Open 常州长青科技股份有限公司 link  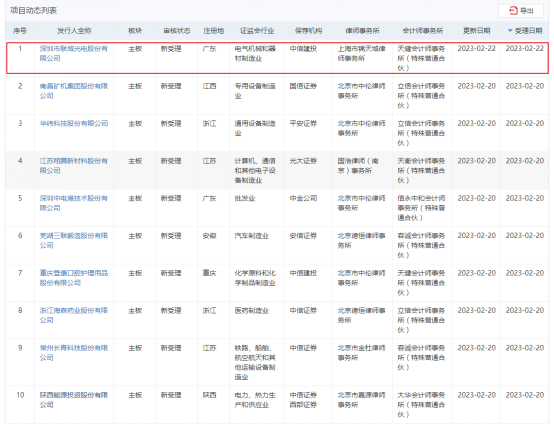(x=73, y=353)
